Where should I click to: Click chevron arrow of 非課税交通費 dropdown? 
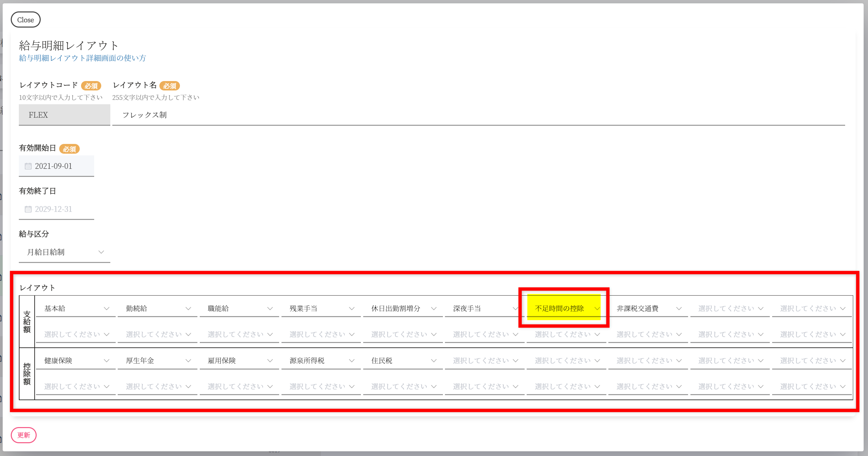(679, 308)
